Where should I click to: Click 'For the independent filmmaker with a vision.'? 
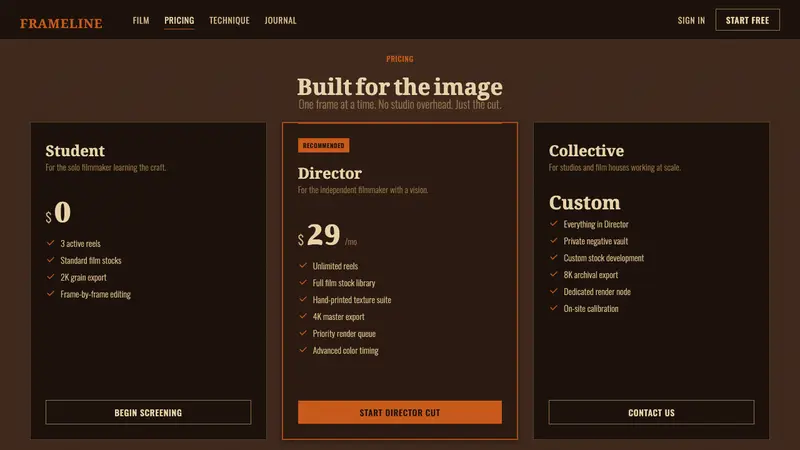(x=363, y=190)
